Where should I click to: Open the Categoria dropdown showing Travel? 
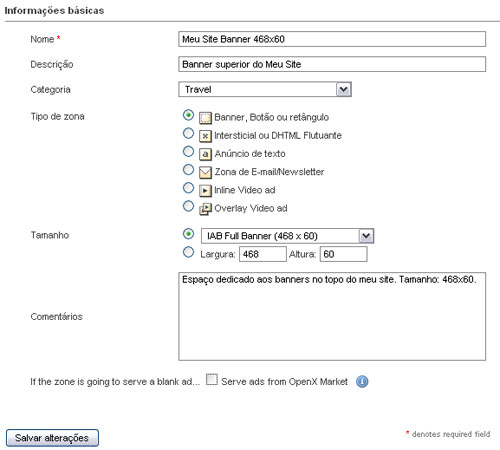(x=265, y=89)
